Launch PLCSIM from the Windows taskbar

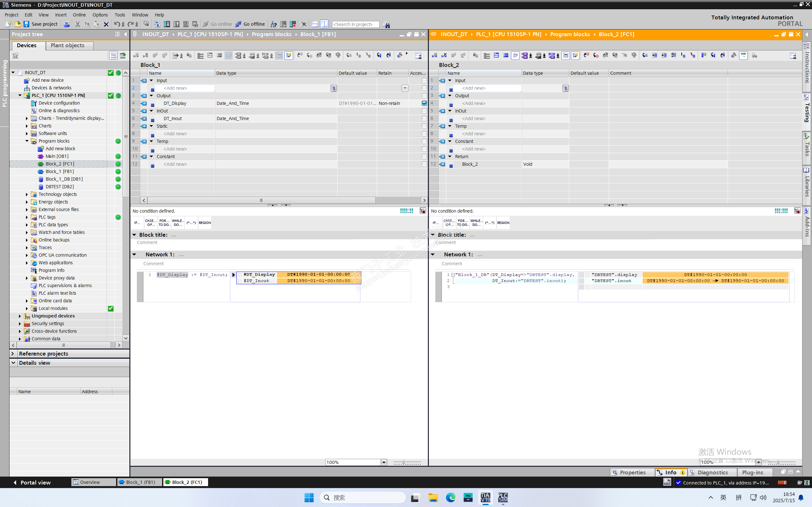502,497
